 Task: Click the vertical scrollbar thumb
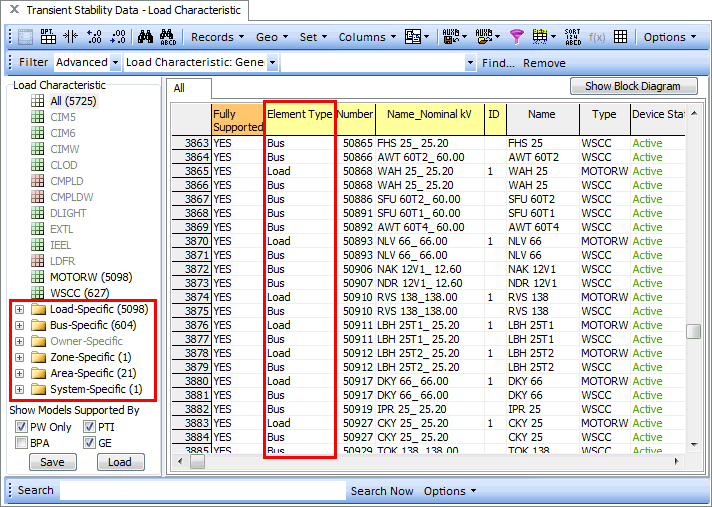(693, 331)
